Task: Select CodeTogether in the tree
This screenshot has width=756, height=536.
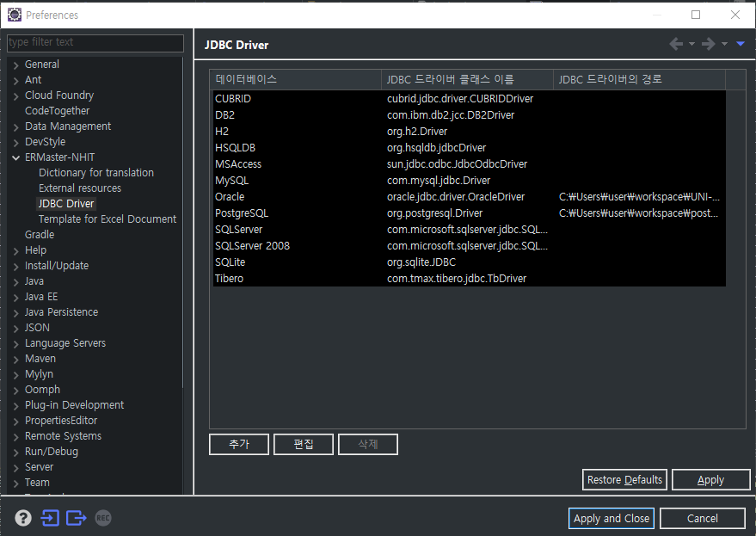Action: click(x=57, y=110)
